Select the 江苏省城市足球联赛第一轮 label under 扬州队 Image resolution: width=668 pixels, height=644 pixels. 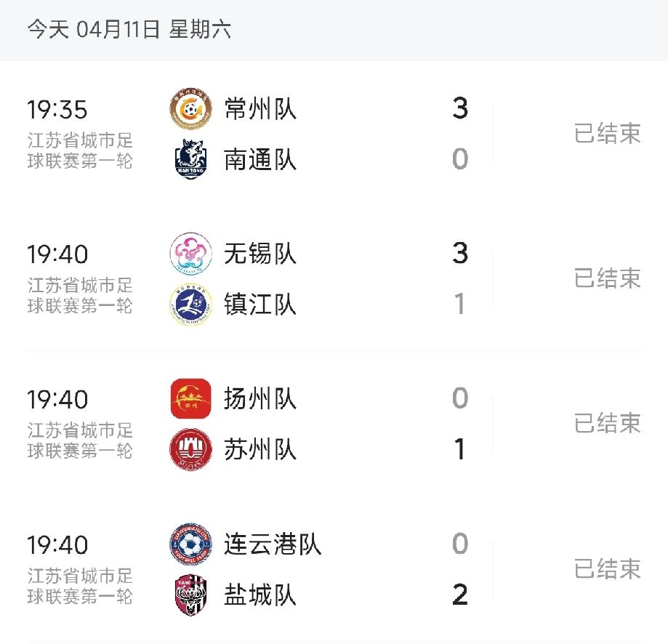[x=81, y=440]
